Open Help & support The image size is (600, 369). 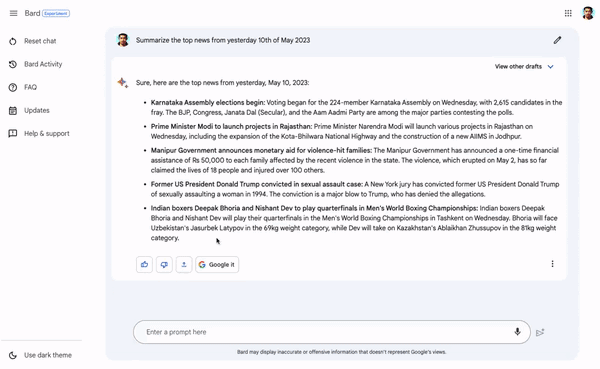pos(39,134)
